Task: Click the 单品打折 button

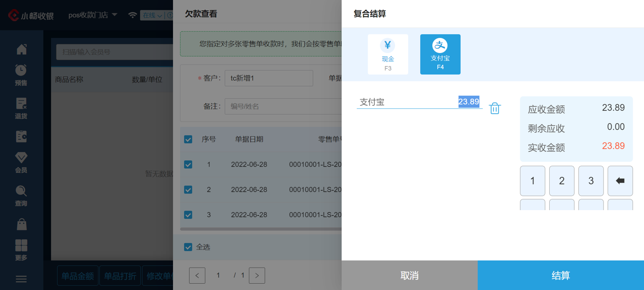Action: [120, 276]
